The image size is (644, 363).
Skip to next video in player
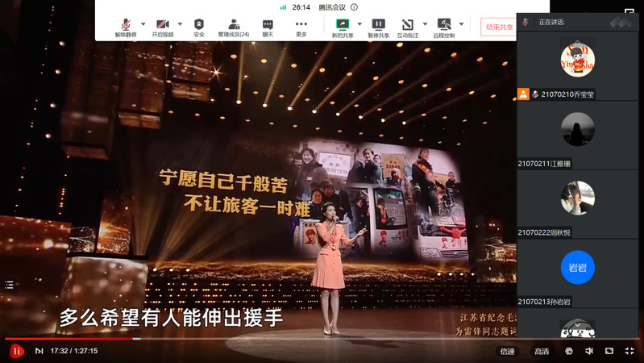(39, 351)
